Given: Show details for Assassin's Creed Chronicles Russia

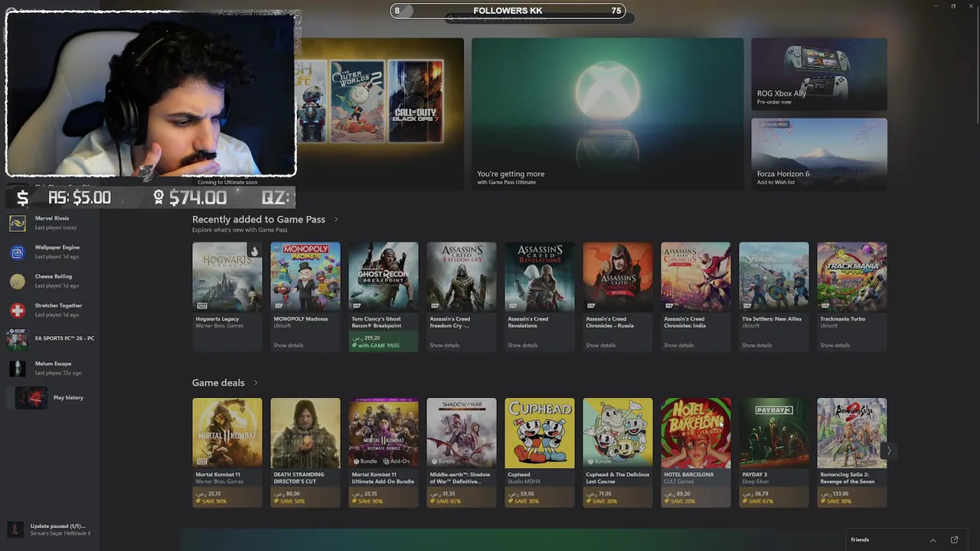Looking at the screenshot, I should coord(601,345).
